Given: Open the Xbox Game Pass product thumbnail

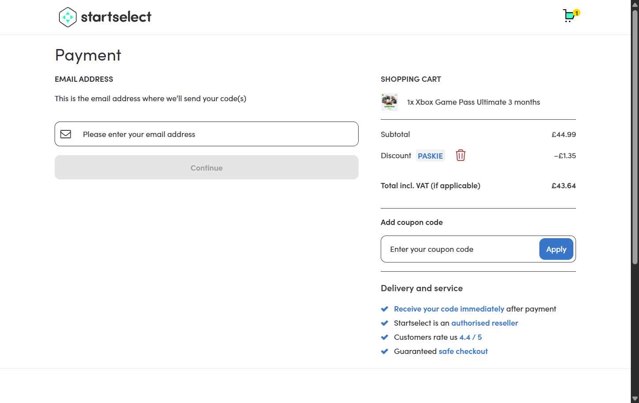Looking at the screenshot, I should pos(390,102).
